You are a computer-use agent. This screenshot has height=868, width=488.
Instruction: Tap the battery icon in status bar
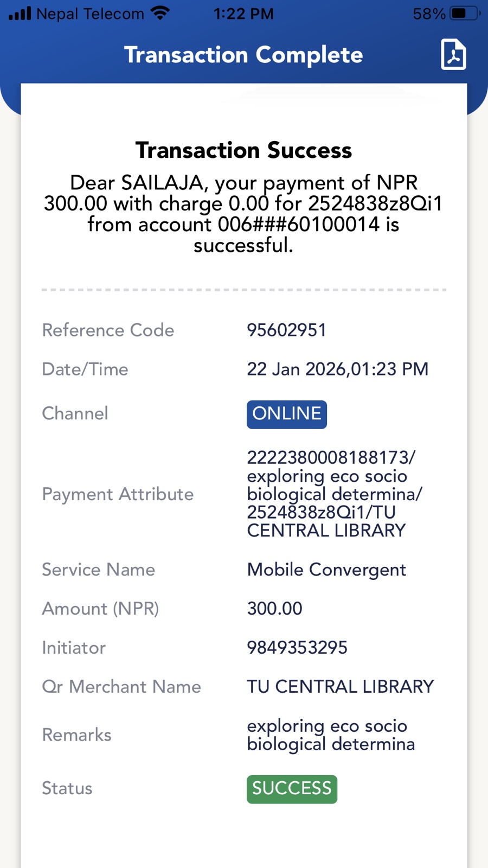(465, 13)
